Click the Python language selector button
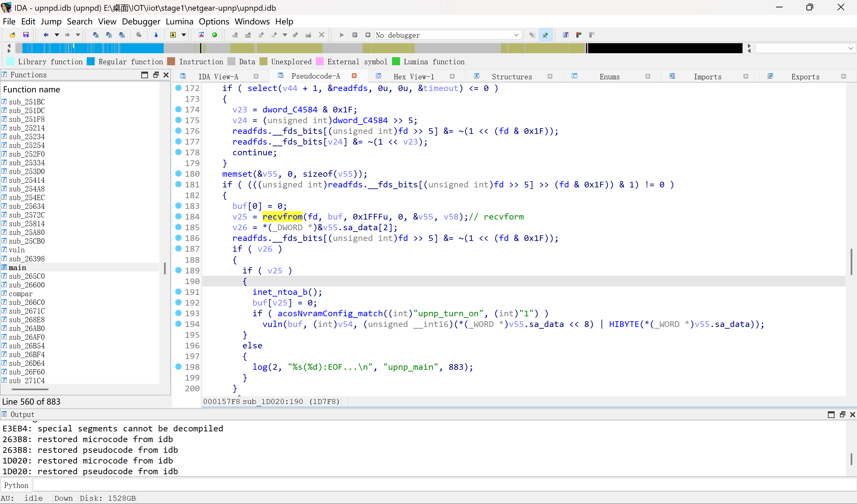This screenshot has height=504, width=857. point(16,485)
